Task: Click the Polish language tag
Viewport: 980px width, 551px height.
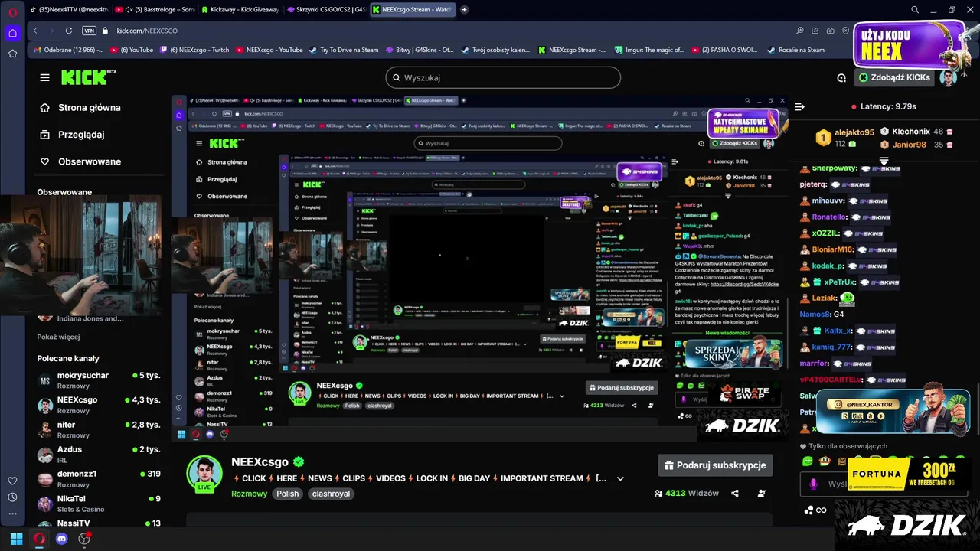Action: click(288, 494)
